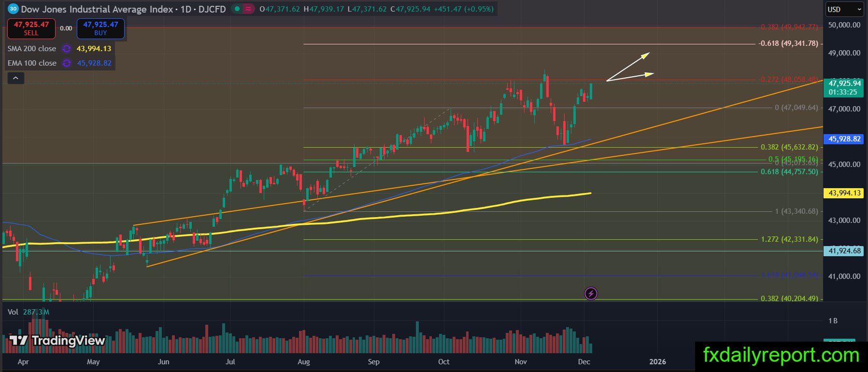
Task: Select the SMA 200 close indicator label
Action: 32,49
